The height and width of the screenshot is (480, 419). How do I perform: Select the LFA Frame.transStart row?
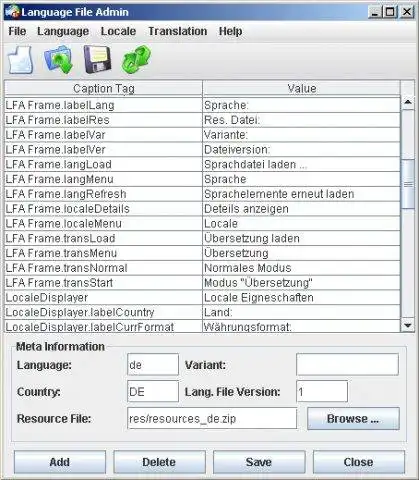(x=202, y=283)
